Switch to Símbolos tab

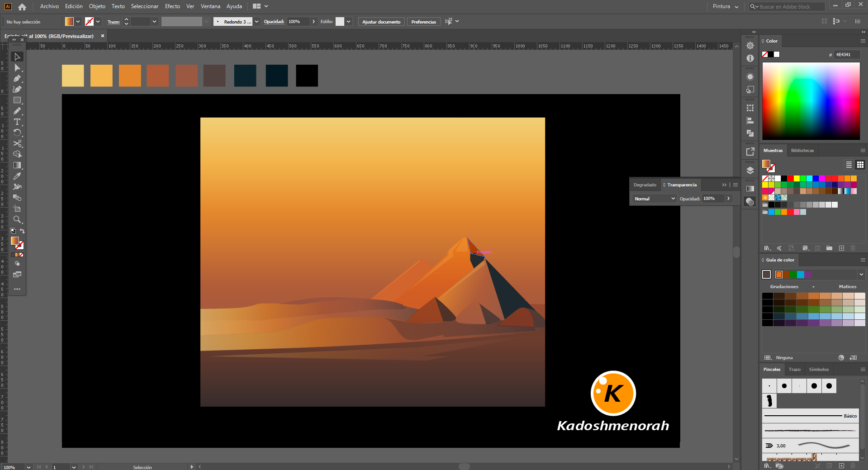pyautogui.click(x=819, y=370)
